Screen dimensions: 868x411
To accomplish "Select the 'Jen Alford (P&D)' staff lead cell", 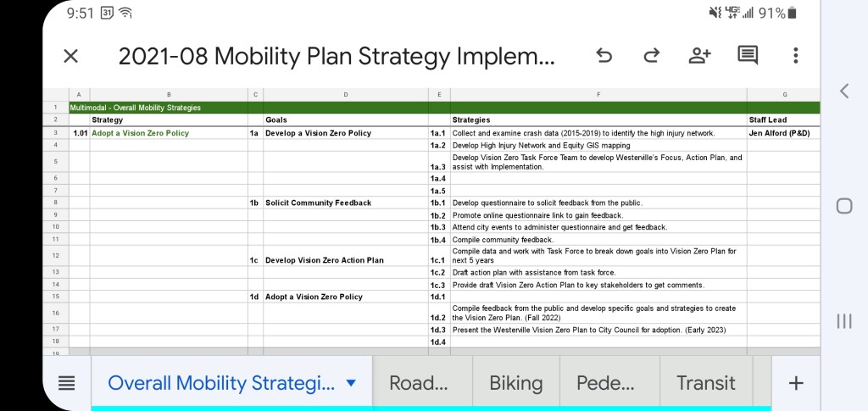I will [782, 133].
